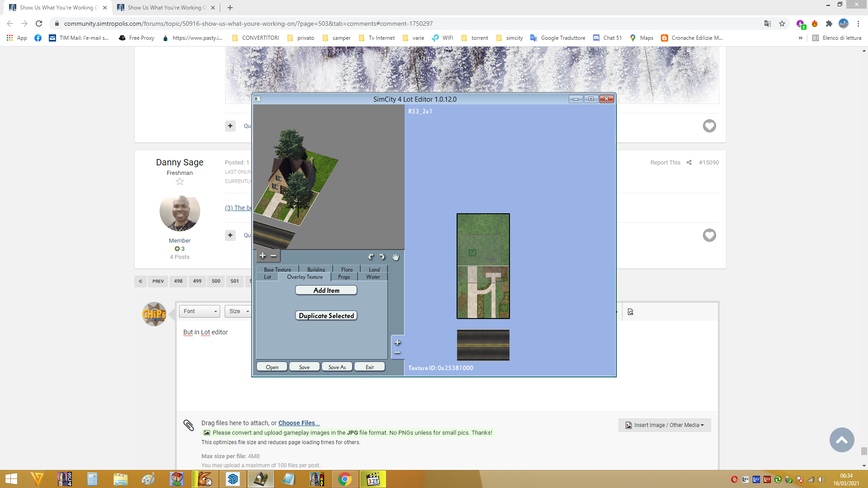The height and width of the screenshot is (488, 868).
Task: Expand hidden bookmarks chevron
Action: coord(801,38)
